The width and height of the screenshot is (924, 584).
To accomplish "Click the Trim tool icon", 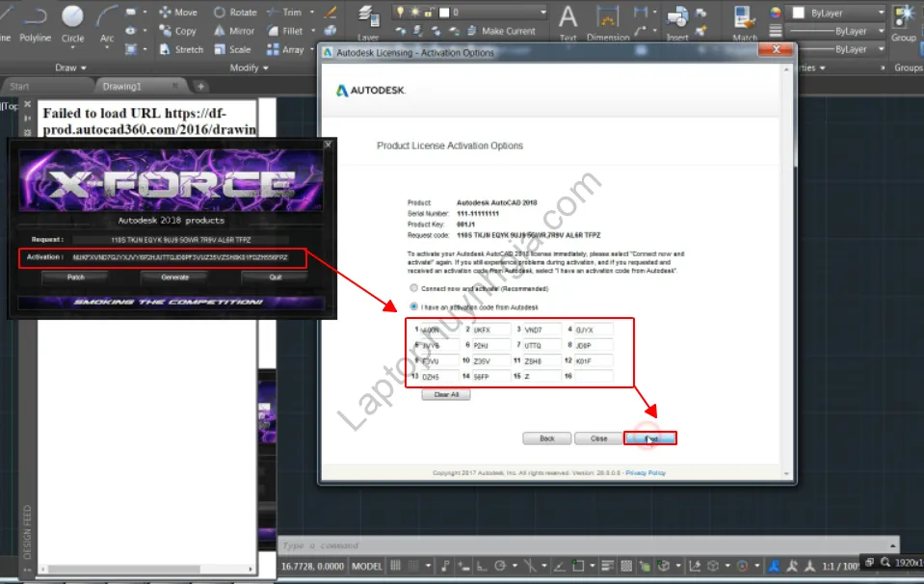I will [273, 13].
